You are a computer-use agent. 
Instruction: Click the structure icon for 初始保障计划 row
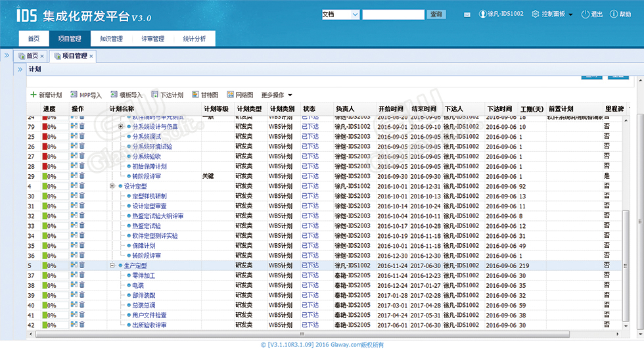coord(74,166)
